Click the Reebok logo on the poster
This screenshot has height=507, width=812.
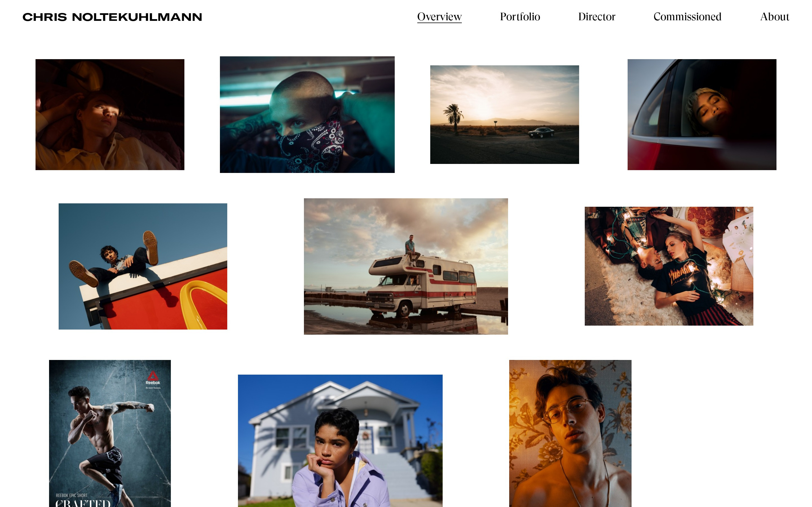[153, 378]
